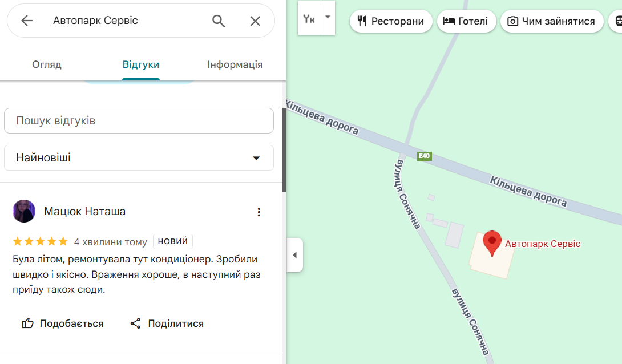Screen dimensions: 622x364
Task: Open the Інформація tab
Action: [x=235, y=64]
